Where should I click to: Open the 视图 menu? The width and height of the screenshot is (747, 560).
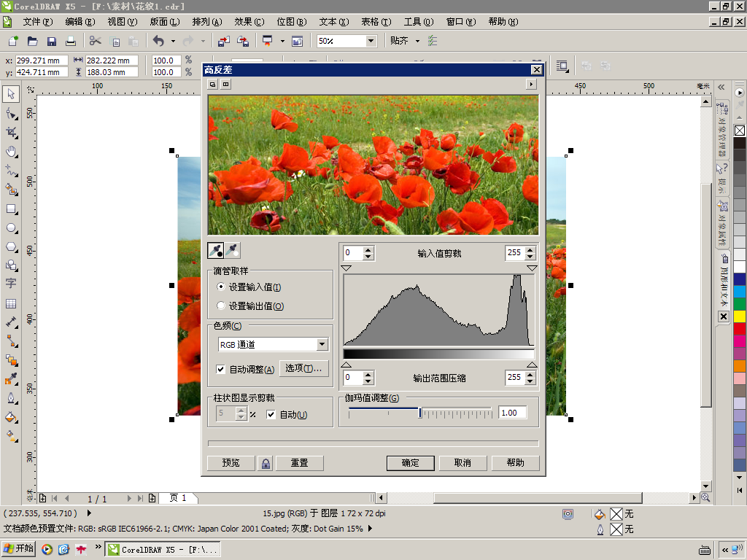(123, 22)
